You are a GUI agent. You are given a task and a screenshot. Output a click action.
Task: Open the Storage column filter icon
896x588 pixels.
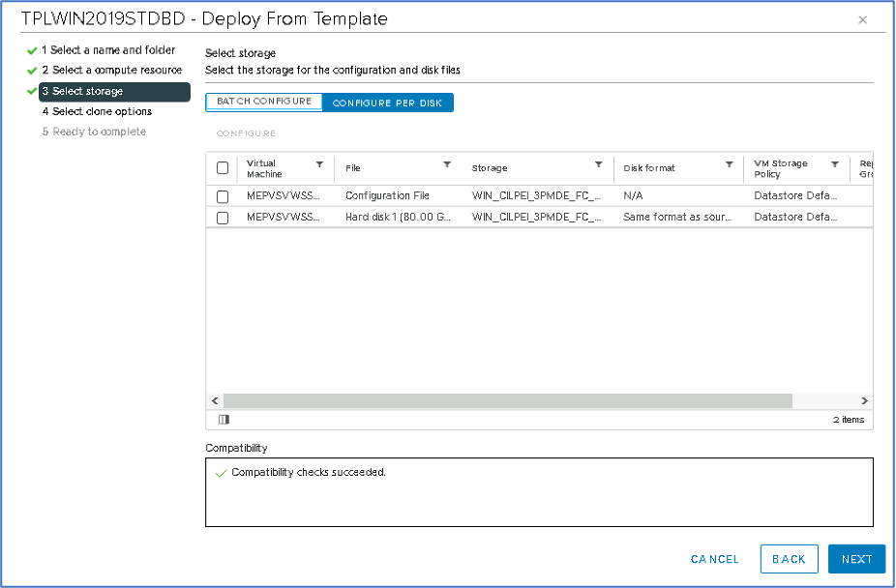pyautogui.click(x=599, y=164)
